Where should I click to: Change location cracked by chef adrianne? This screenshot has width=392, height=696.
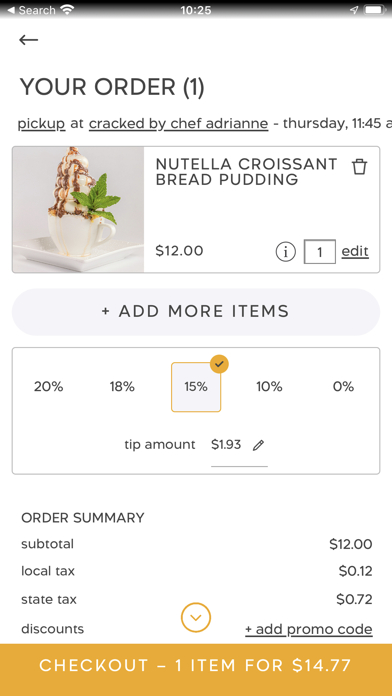pyautogui.click(x=178, y=124)
